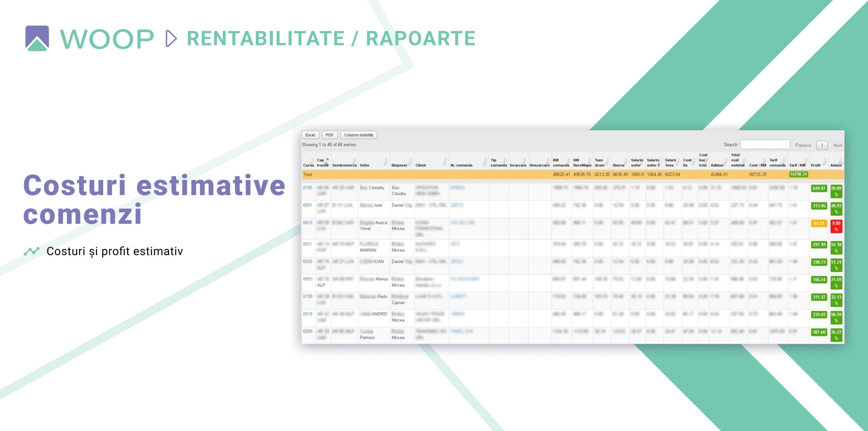868x431 pixels.
Task: Sort by the Cap tractor column header
Action: [323, 161]
